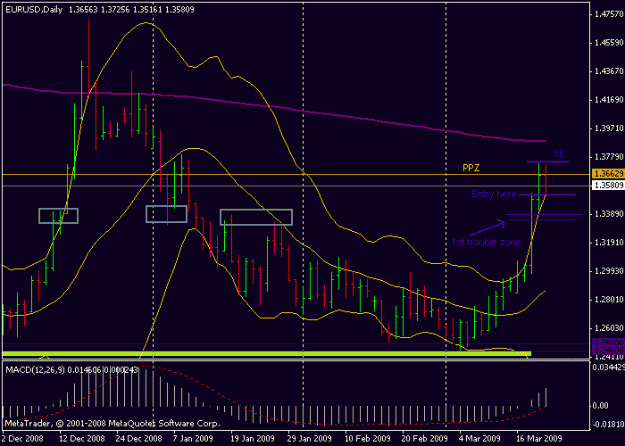Click the 1.41690 price axis label
This screenshot has width=625, height=446.
click(x=608, y=100)
